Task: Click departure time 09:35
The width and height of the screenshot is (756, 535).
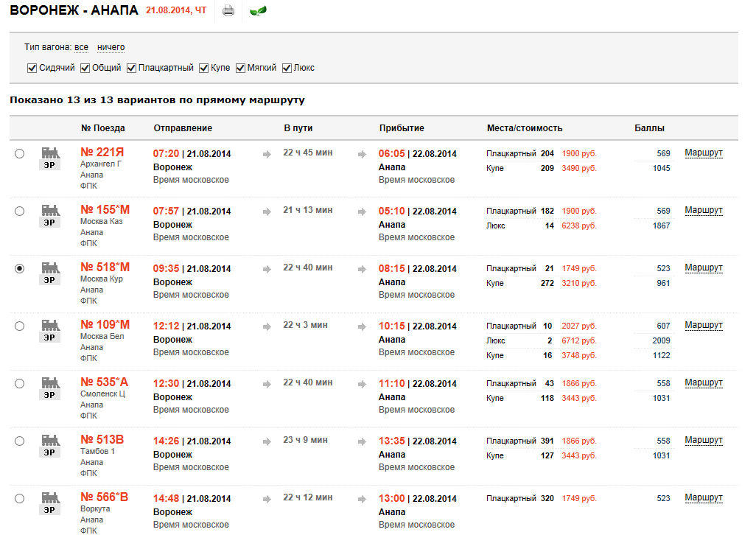Action: pyautogui.click(x=166, y=268)
